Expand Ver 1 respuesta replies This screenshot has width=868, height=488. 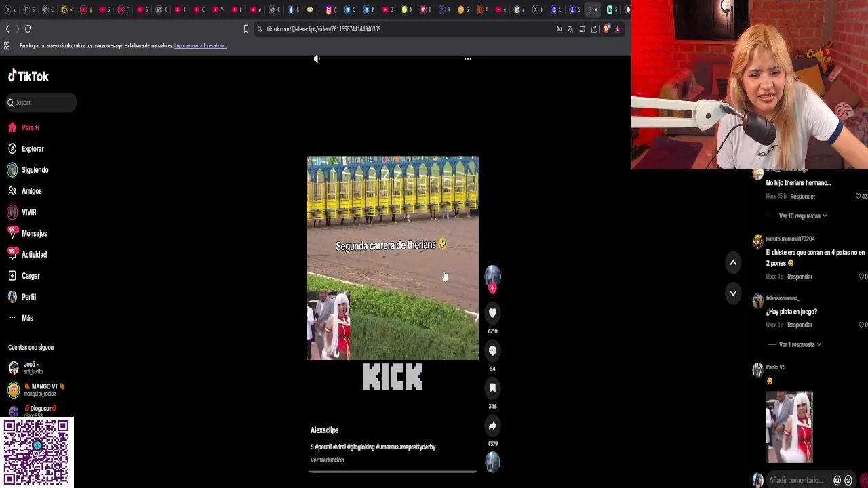click(x=800, y=345)
